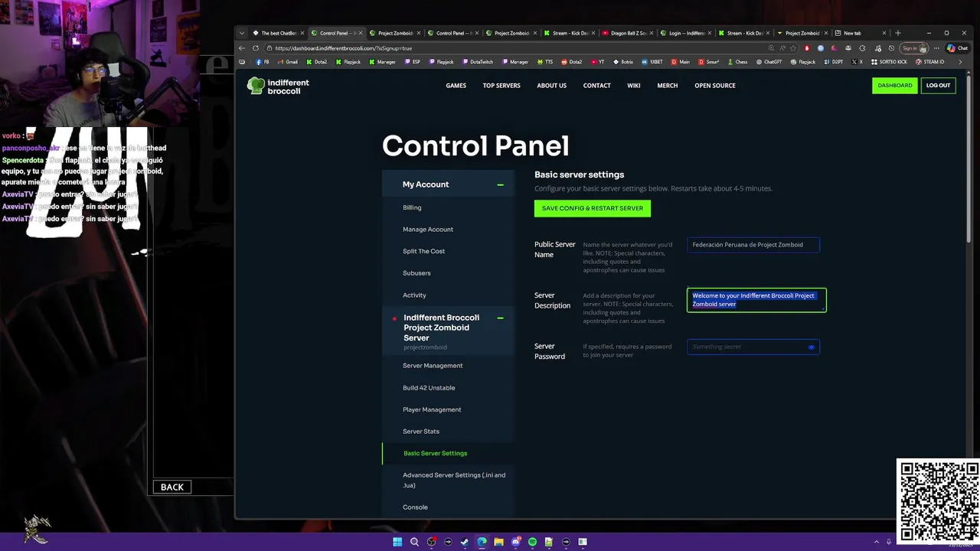
Task: Open browser settings and more menu
Action: 936,48
